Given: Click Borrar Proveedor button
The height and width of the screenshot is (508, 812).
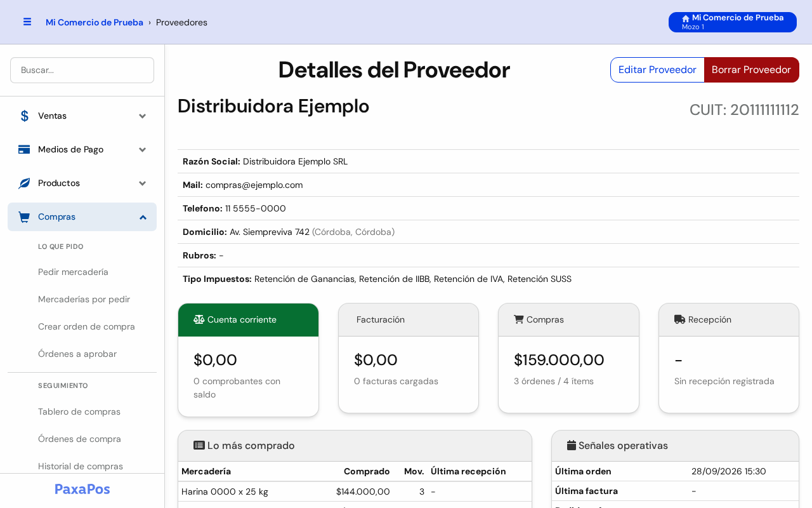Looking at the screenshot, I should [x=751, y=70].
